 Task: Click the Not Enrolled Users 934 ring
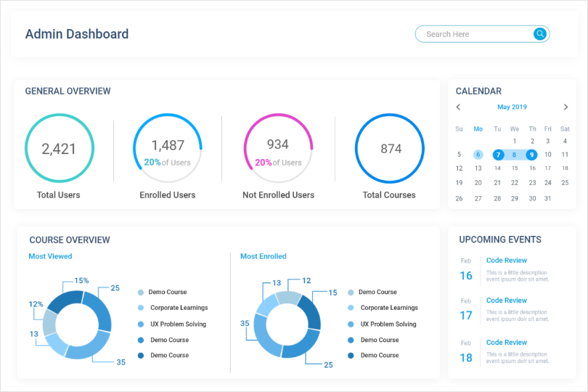(x=278, y=148)
